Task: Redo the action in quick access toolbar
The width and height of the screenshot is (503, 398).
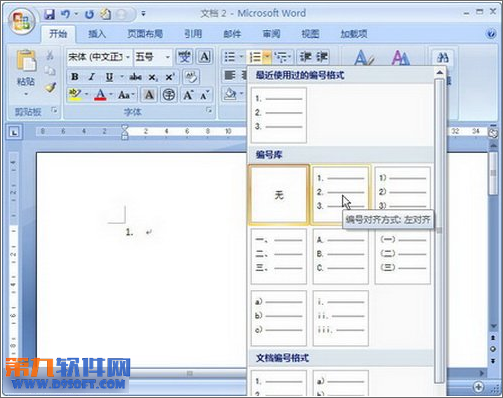Action: (89, 14)
